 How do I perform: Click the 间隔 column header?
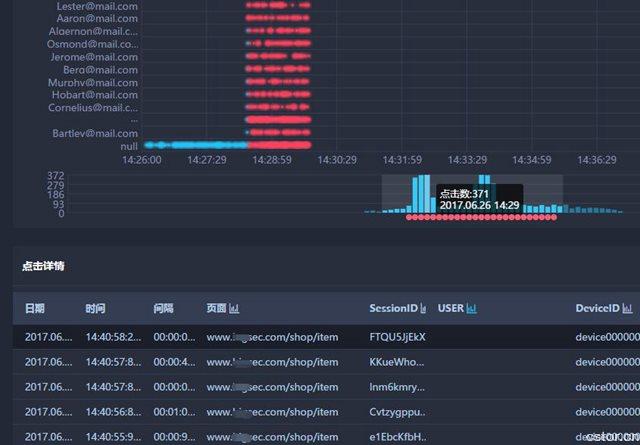[163, 309]
